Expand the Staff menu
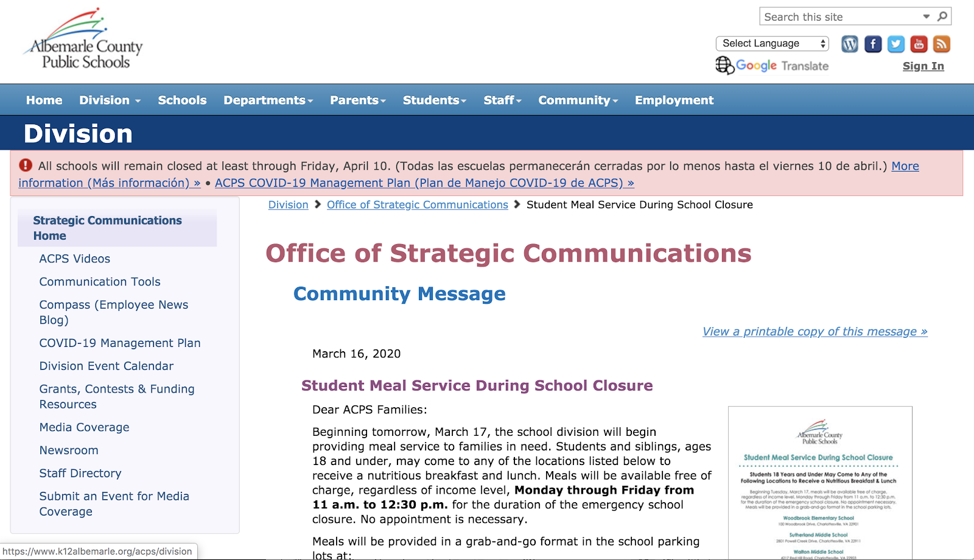This screenshot has height=560, width=974. 502,100
